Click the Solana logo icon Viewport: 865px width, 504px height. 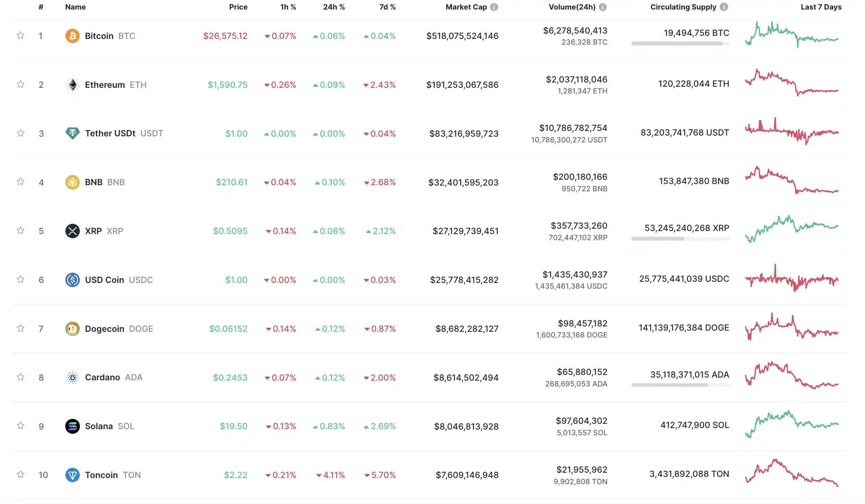tap(72, 426)
